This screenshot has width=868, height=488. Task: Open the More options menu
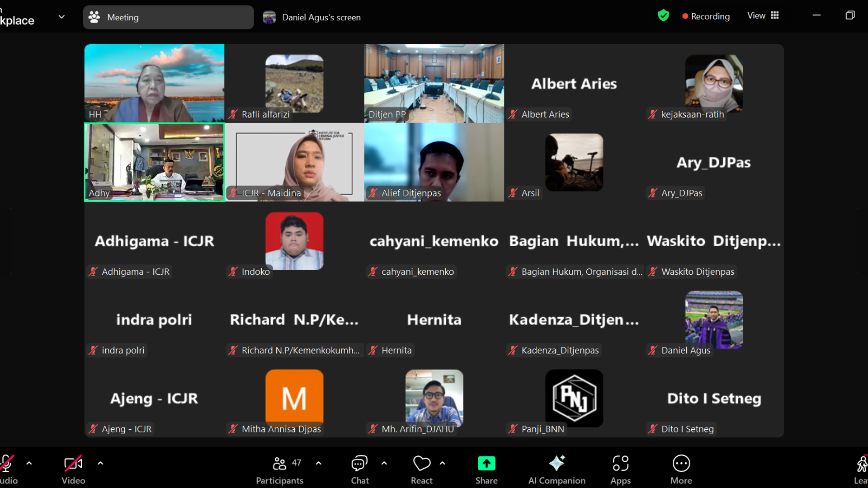click(681, 470)
